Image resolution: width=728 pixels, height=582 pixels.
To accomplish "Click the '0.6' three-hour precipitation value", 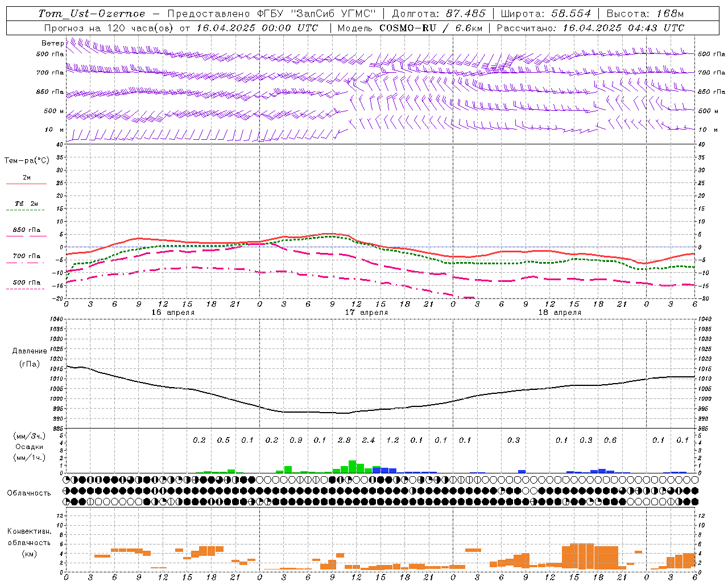I will (610, 440).
